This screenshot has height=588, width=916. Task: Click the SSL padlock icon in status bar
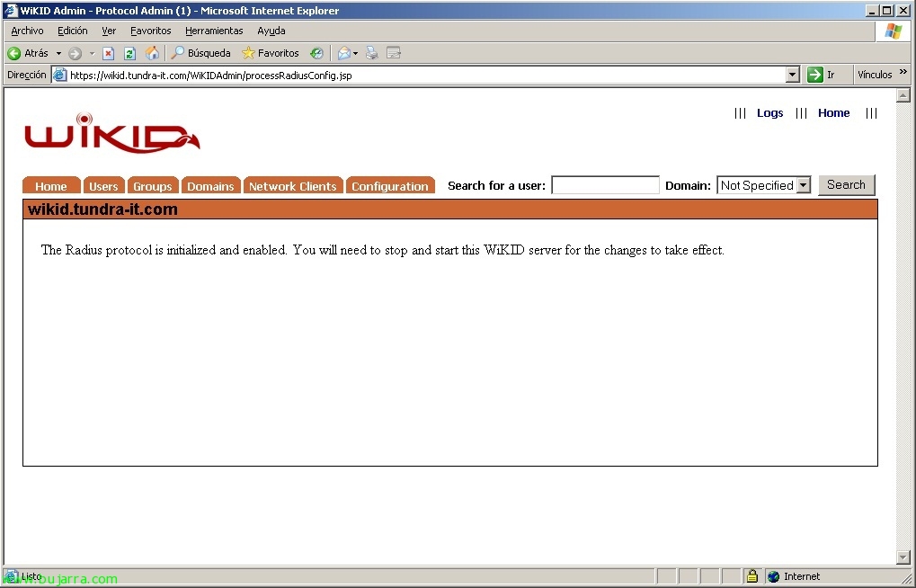point(751,576)
